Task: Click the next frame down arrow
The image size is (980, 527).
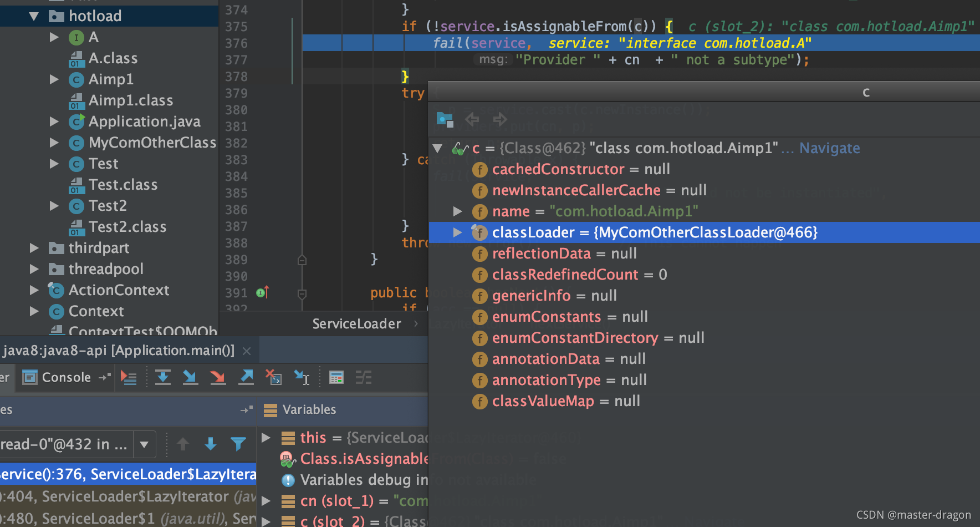Action: pyautogui.click(x=211, y=444)
